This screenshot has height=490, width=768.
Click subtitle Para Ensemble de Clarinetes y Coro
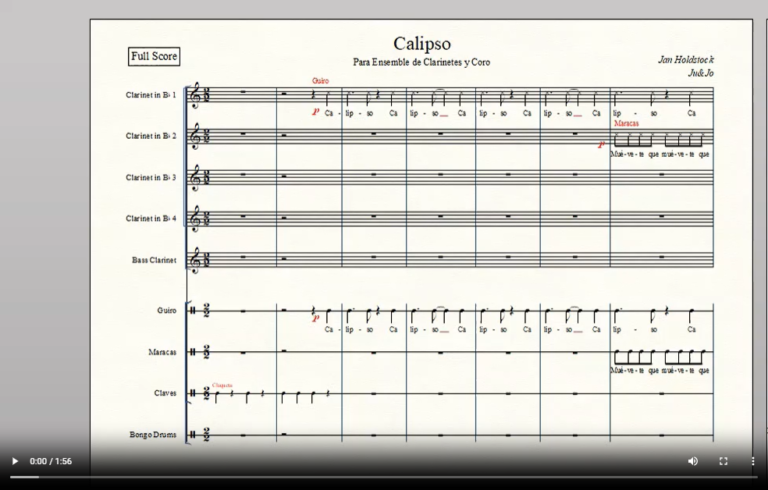point(421,62)
